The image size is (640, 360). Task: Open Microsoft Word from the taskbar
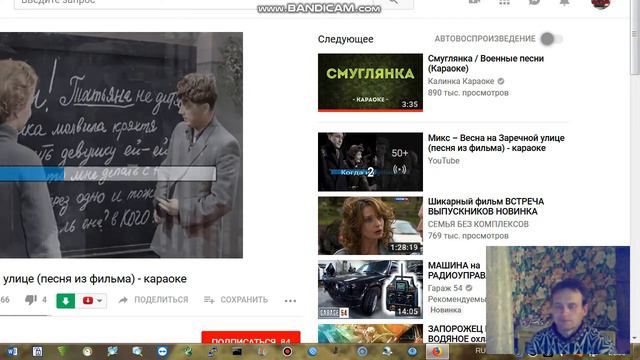tap(12, 351)
